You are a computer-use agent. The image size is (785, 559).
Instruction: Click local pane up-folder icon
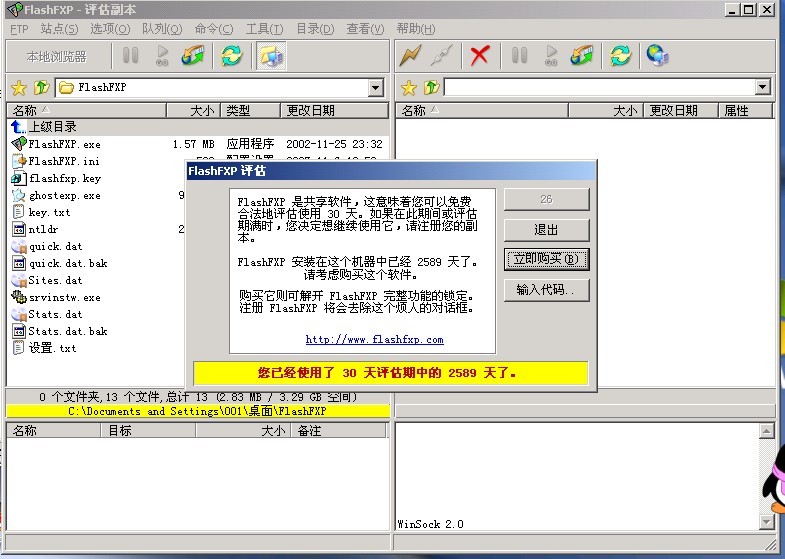tap(42, 88)
